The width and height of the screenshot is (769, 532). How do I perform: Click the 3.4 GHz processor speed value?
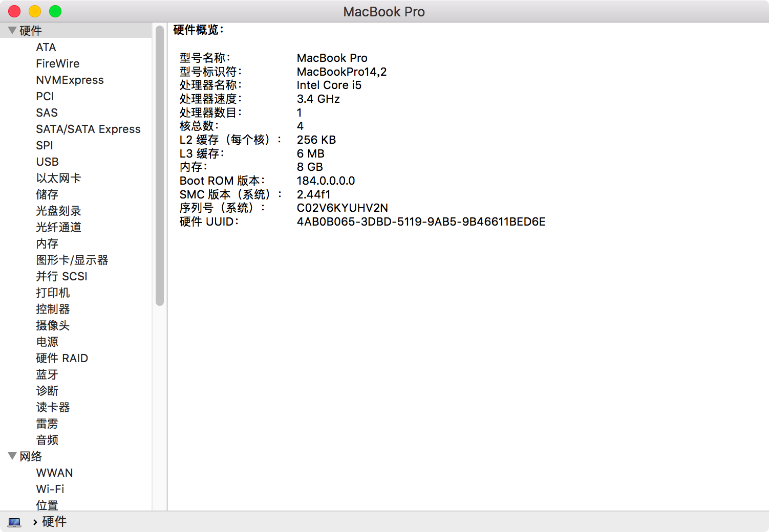click(318, 99)
